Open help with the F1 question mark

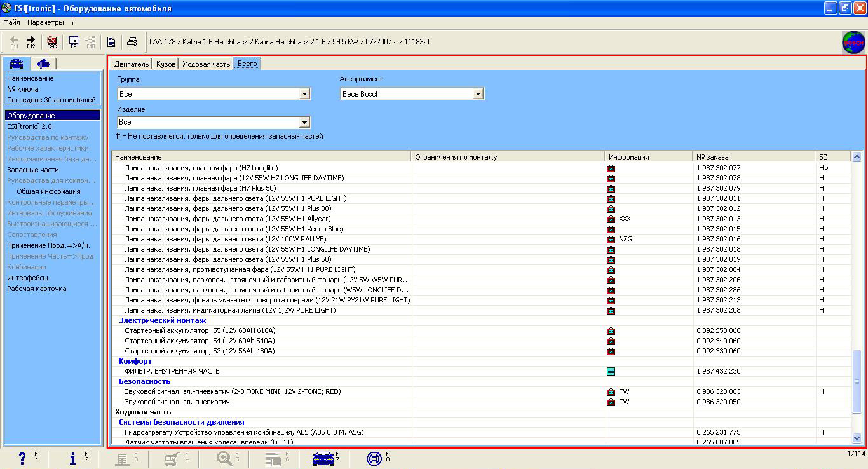pos(22,458)
